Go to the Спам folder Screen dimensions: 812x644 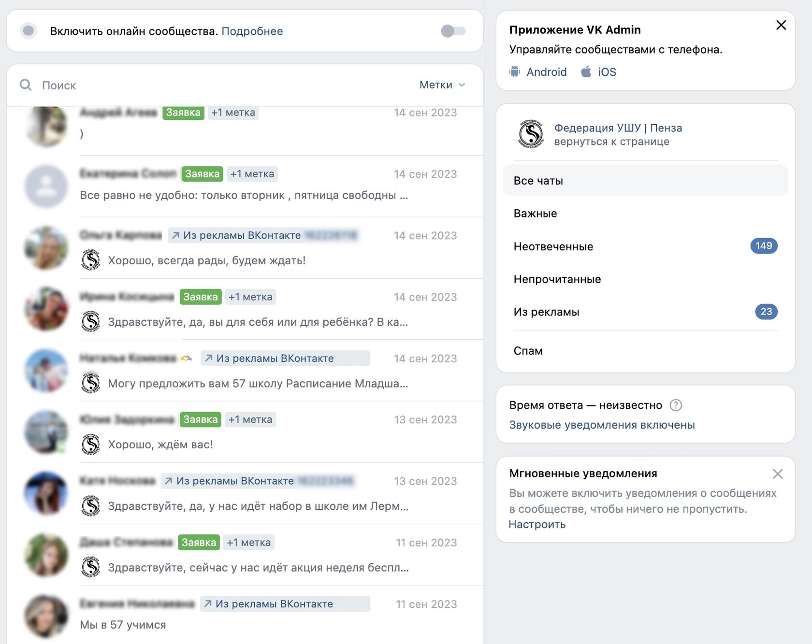pos(645,351)
